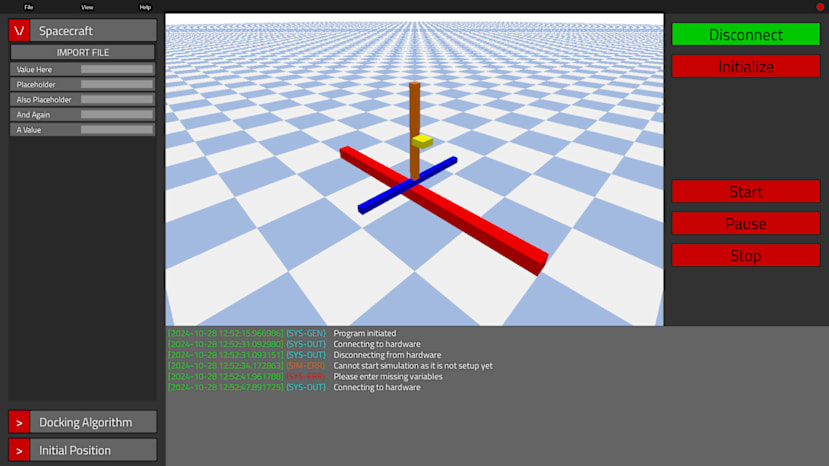Focus the Also Placeholder input field
The width and height of the screenshot is (829, 466).
coord(117,99)
